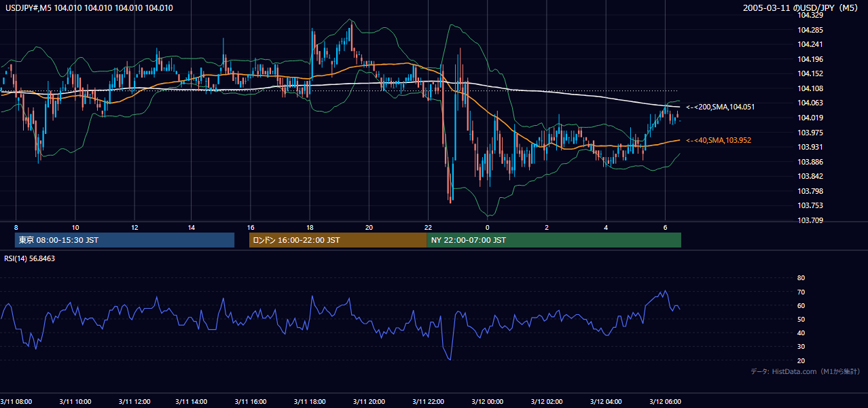The height and width of the screenshot is (408, 868).
Task: Click RSI scale label 40
Action: (801, 333)
